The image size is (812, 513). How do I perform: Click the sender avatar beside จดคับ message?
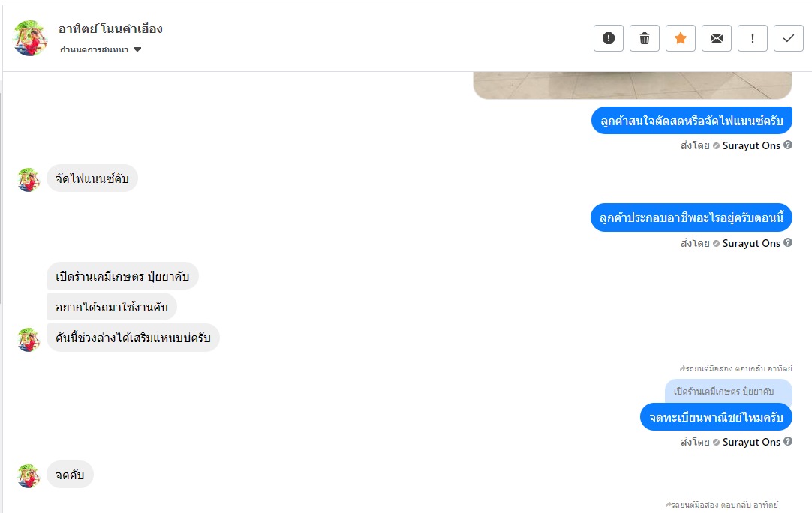coord(29,475)
